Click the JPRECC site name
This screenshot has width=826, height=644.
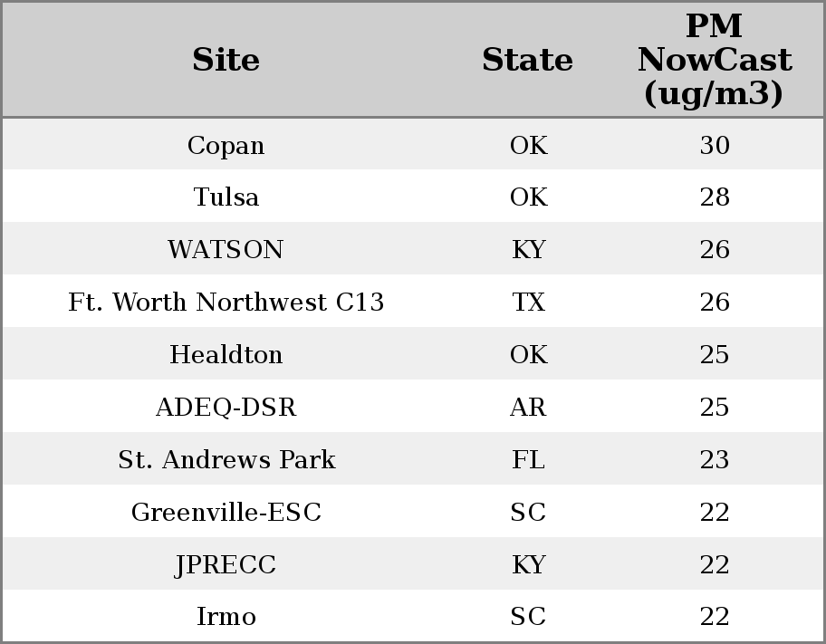[x=226, y=564]
